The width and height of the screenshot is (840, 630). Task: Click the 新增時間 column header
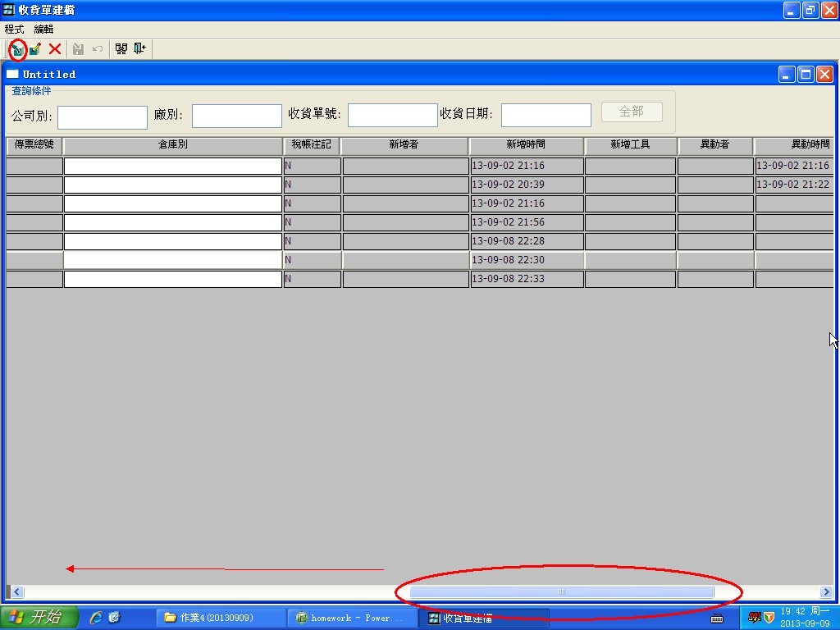[526, 145]
